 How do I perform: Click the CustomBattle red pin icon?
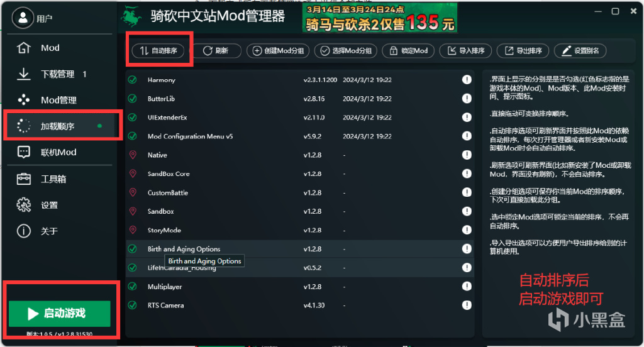pyautogui.click(x=133, y=192)
